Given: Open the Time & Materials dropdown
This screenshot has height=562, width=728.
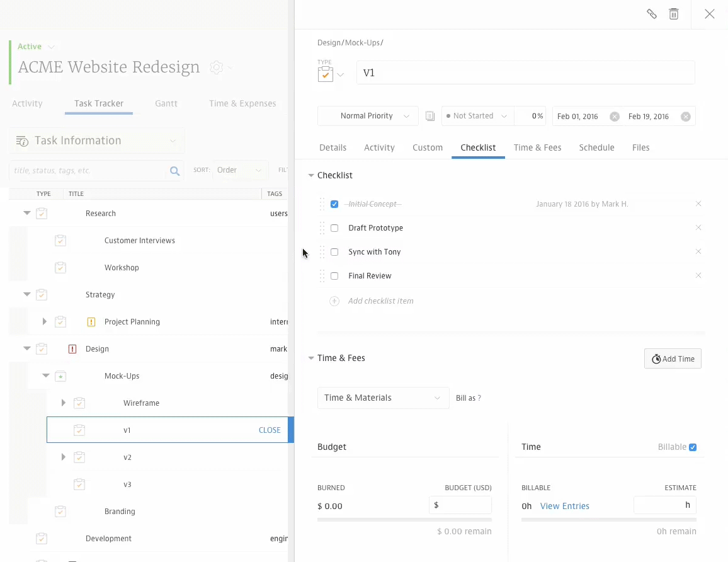Looking at the screenshot, I should point(383,398).
